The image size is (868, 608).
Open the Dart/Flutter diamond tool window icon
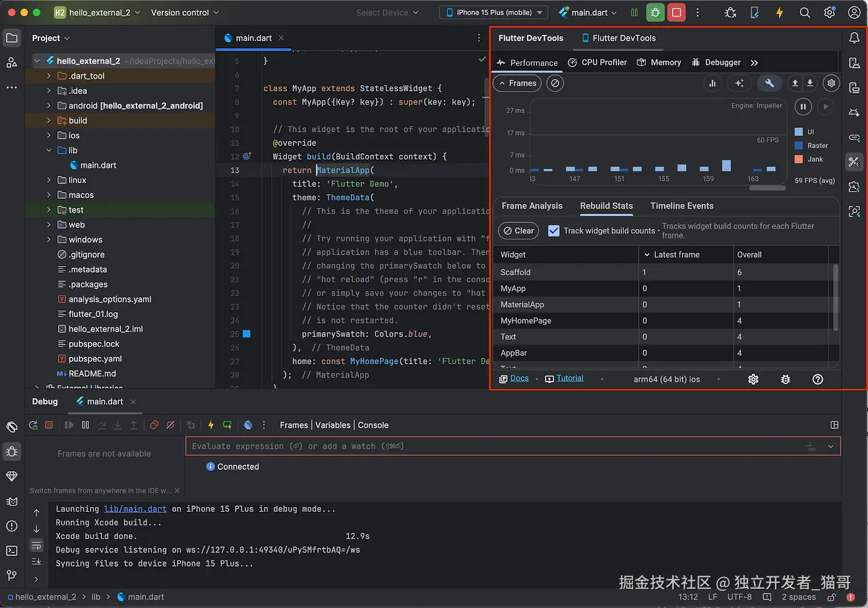click(12, 476)
